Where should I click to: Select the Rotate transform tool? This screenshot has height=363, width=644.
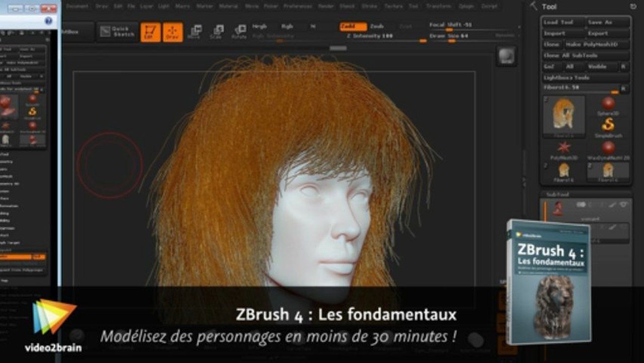[x=239, y=32]
